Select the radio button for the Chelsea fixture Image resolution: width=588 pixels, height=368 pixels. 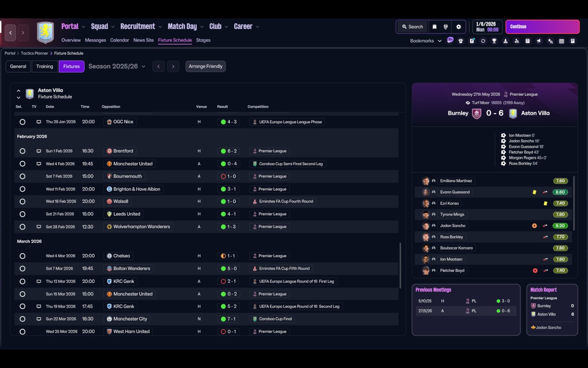pos(23,256)
